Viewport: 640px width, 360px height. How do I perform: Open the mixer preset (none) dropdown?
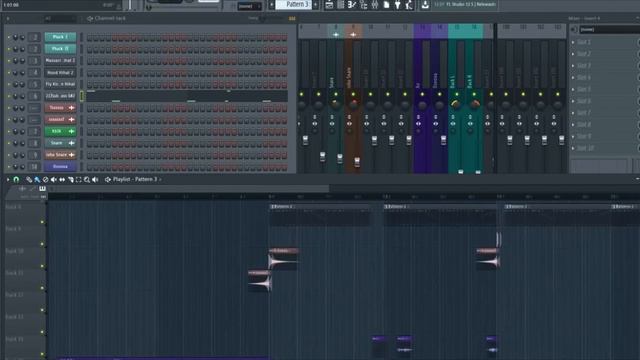point(609,29)
